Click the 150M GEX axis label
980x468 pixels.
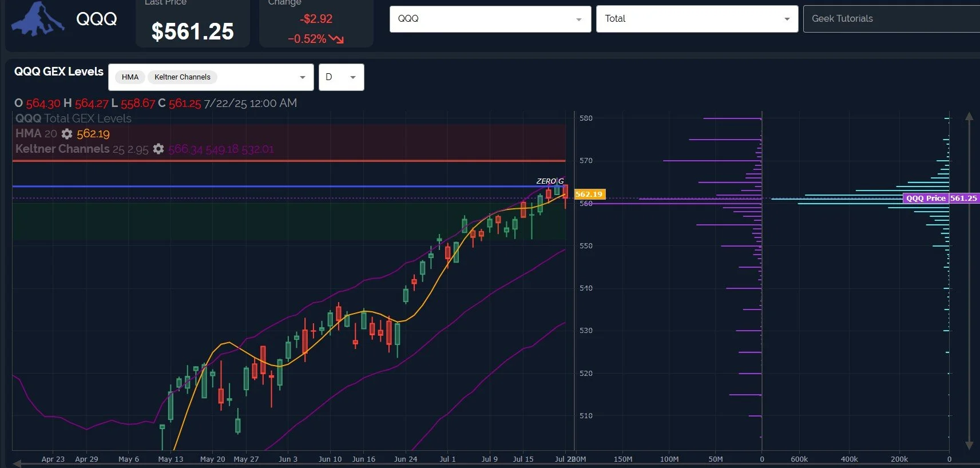pyautogui.click(x=623, y=459)
